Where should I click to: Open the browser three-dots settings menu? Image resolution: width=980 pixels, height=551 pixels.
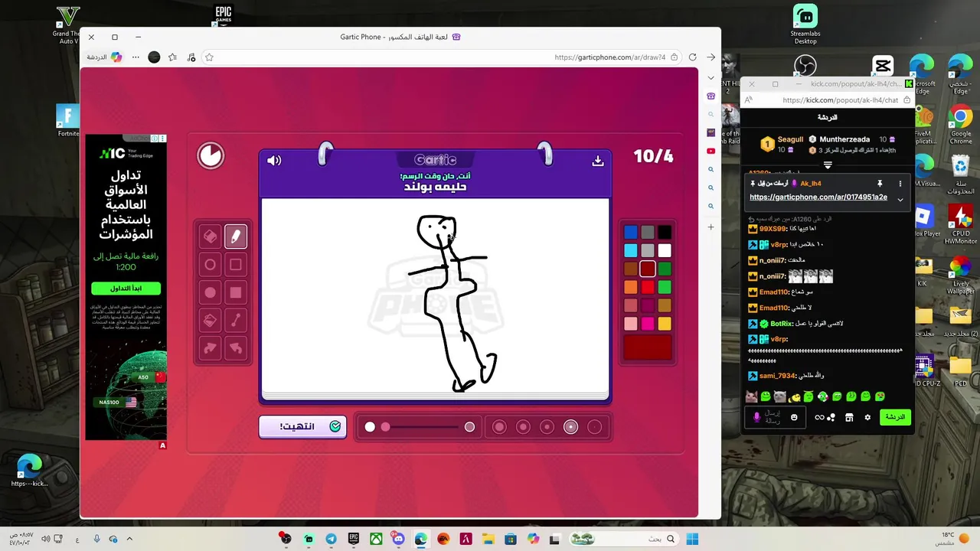point(136,57)
